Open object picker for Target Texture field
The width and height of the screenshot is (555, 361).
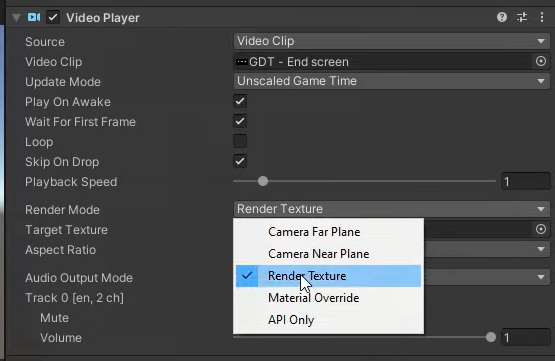pyautogui.click(x=540, y=229)
